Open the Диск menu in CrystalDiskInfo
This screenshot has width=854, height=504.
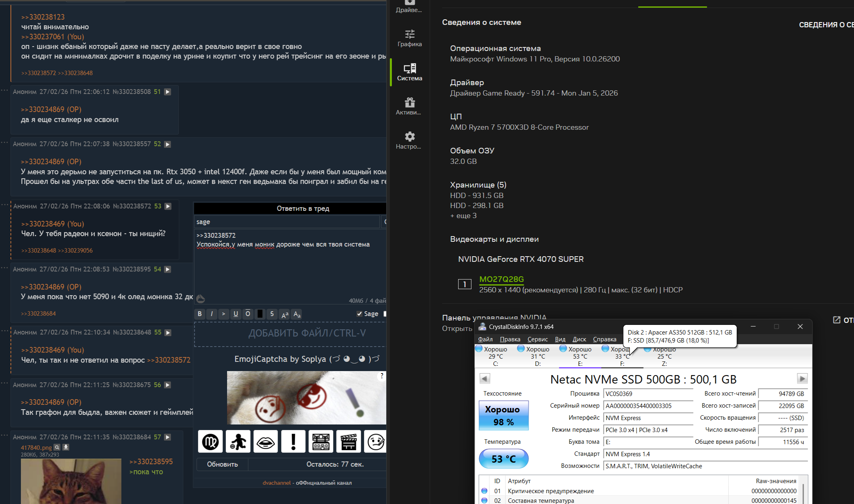coord(579,339)
